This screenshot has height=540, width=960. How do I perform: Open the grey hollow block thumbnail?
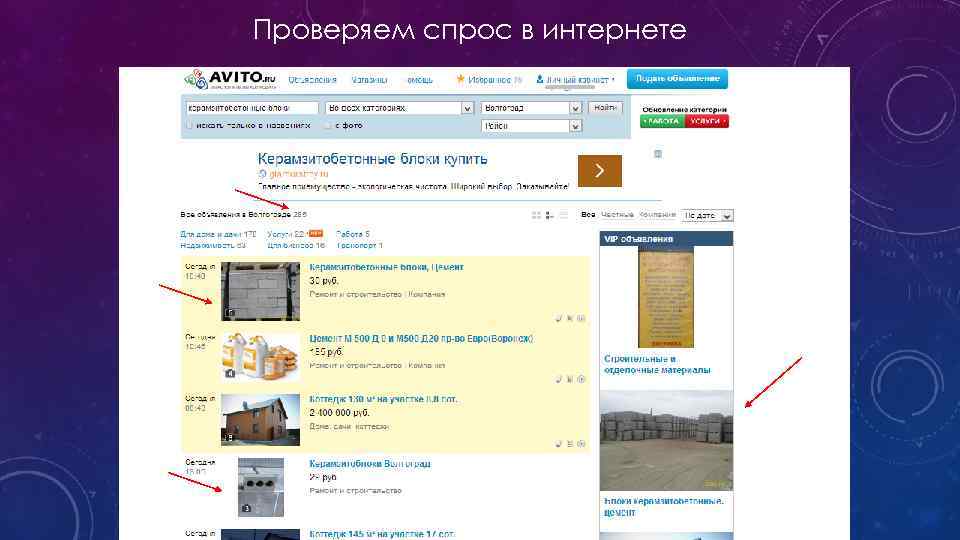261,487
